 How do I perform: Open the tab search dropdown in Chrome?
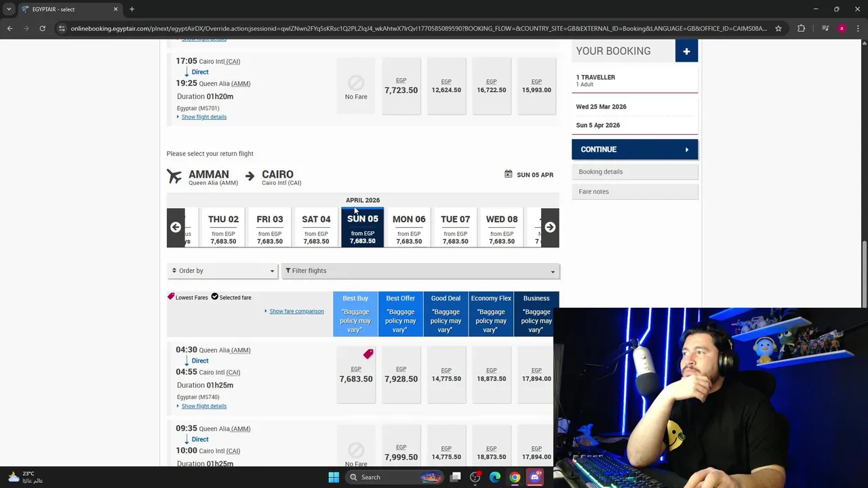coord(9,9)
